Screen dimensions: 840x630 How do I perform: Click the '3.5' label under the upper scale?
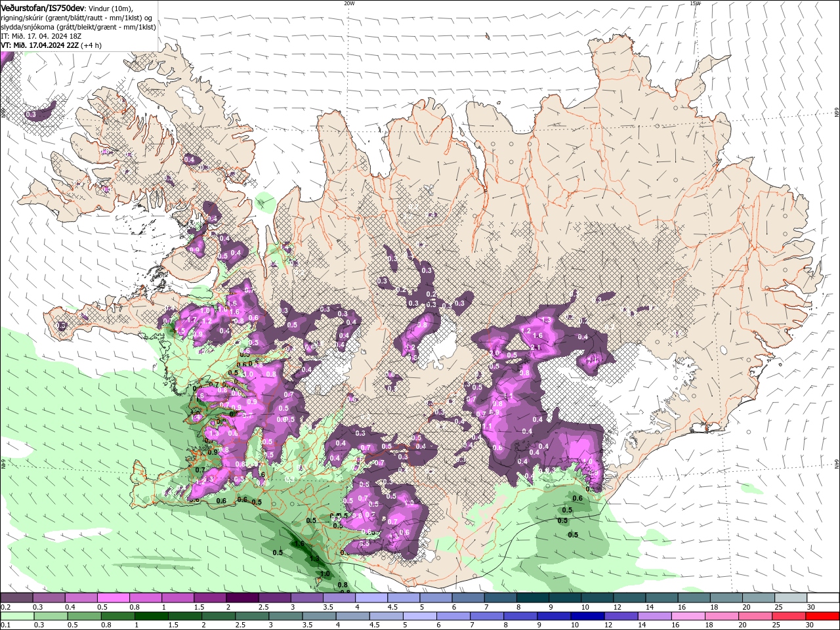click(327, 607)
